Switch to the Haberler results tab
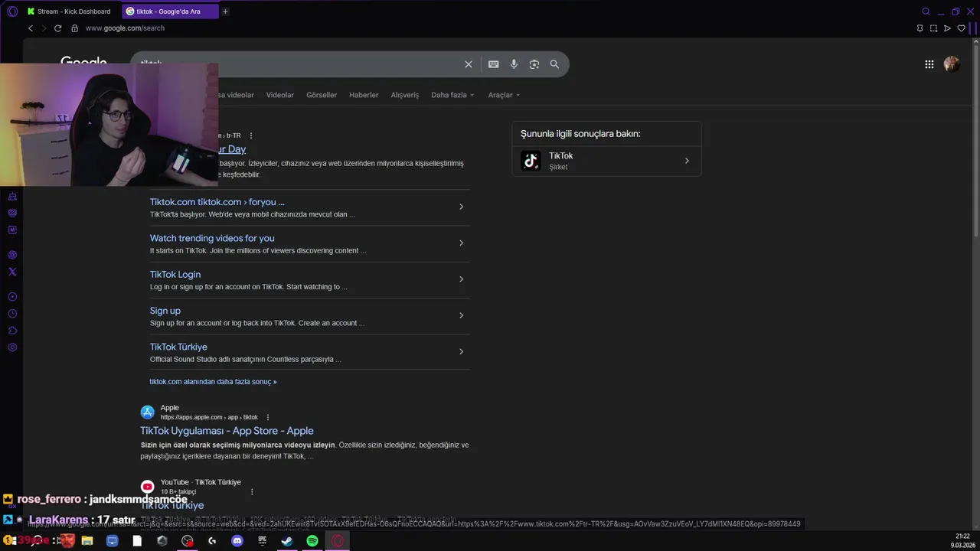This screenshot has height=551, width=980. pyautogui.click(x=364, y=95)
